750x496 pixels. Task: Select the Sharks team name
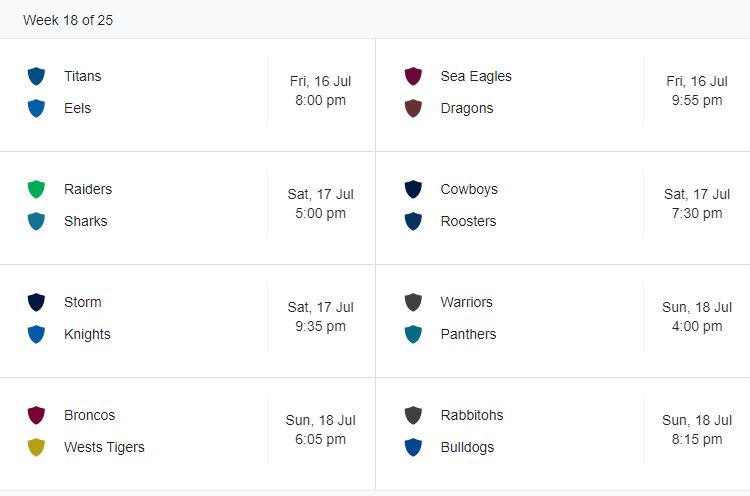pyautogui.click(x=85, y=221)
